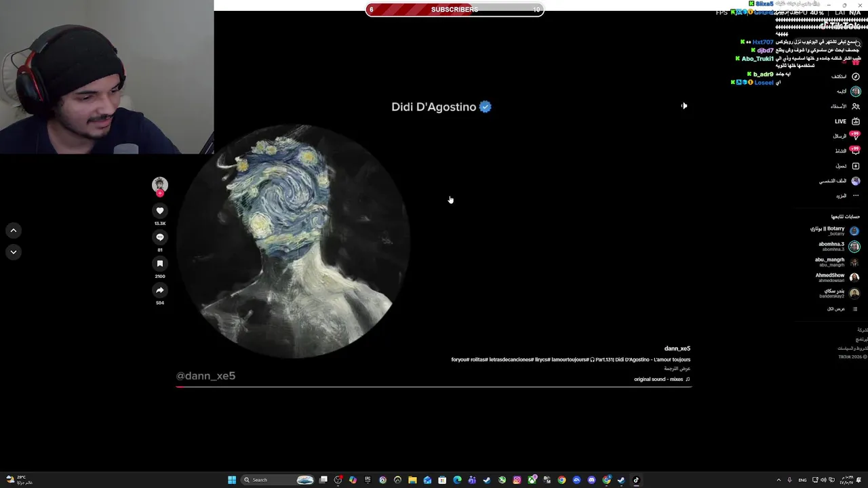Open TikTok app icon on the taskbar
This screenshot has width=868, height=488.
(636, 480)
